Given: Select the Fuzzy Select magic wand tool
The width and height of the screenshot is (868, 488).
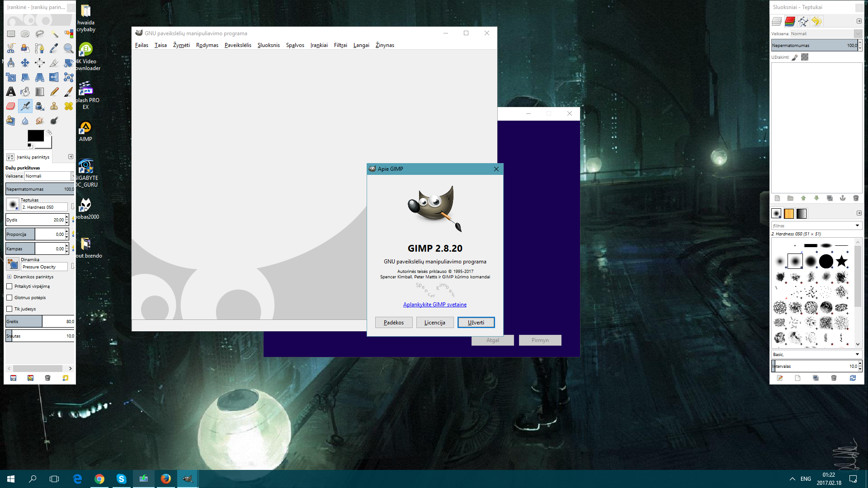Looking at the screenshot, I should 54,34.
